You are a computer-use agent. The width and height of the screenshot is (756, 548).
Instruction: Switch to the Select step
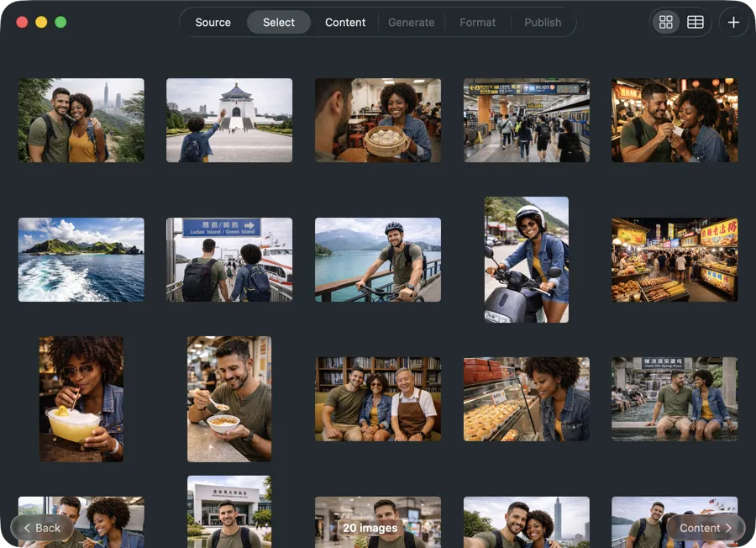[x=278, y=23]
